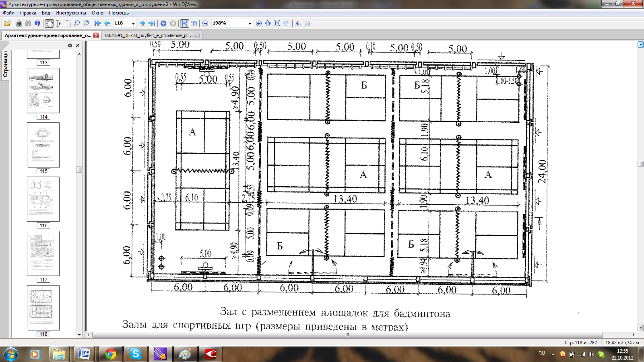Screen dimensions: 644x362
Task: Click the Страницы side panel tab
Action: click(6, 64)
